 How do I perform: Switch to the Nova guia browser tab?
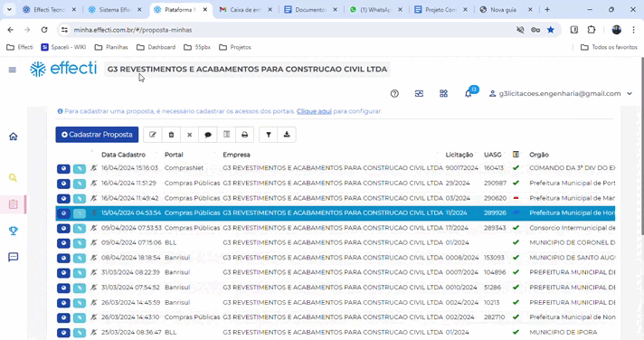(x=506, y=9)
